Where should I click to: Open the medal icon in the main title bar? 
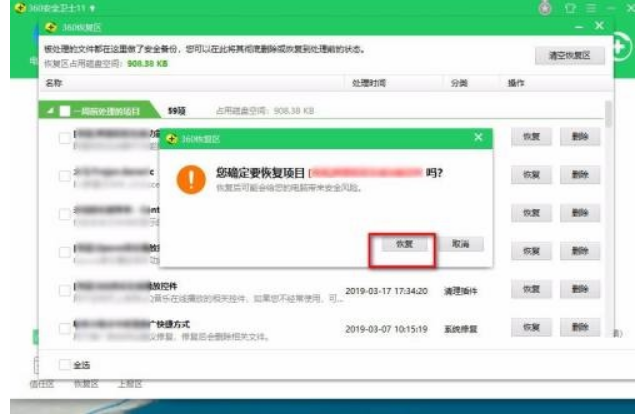(545, 8)
